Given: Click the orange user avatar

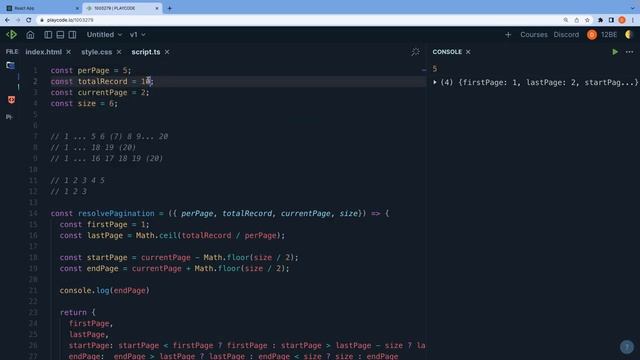Looking at the screenshot, I should [592, 35].
